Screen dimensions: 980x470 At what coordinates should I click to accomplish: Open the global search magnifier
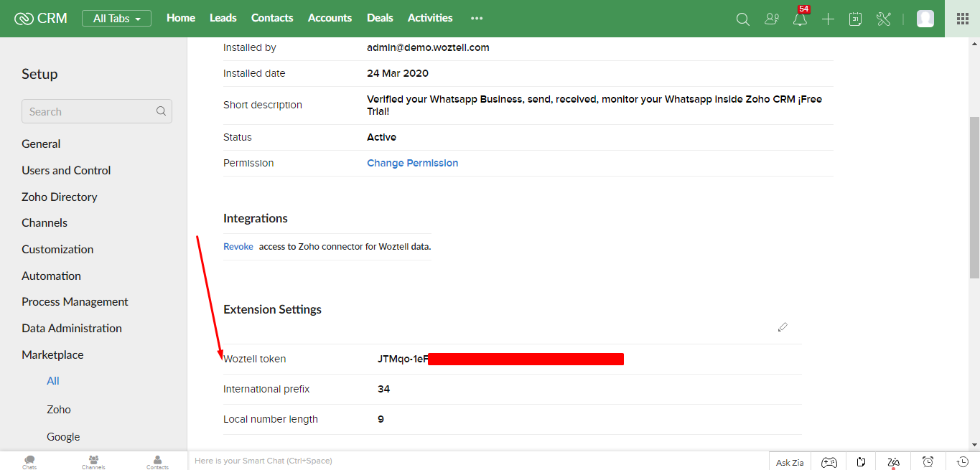743,19
